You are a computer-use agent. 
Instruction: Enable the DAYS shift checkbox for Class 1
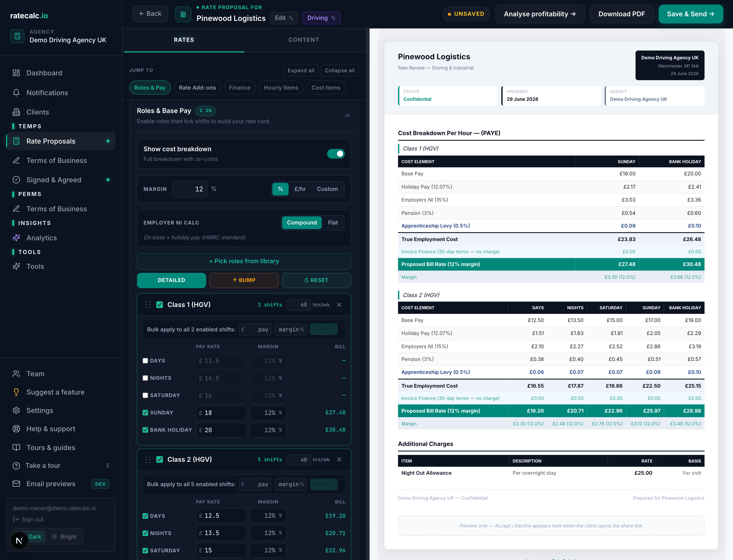tap(145, 361)
